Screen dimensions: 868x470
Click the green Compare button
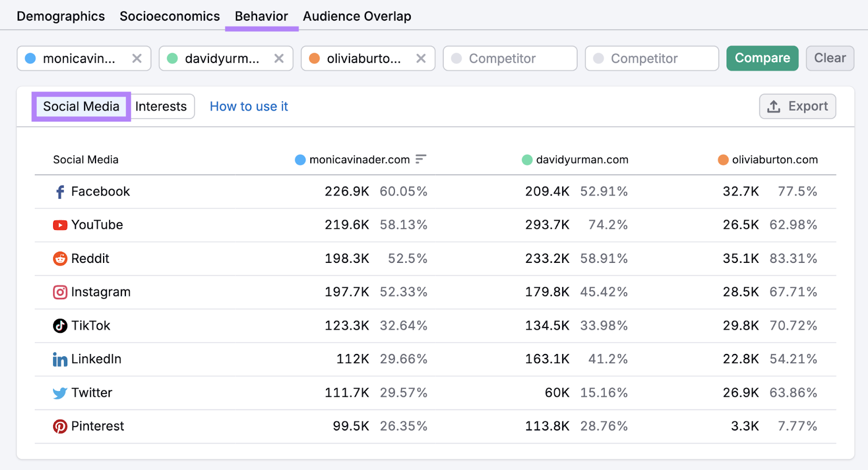(x=762, y=58)
